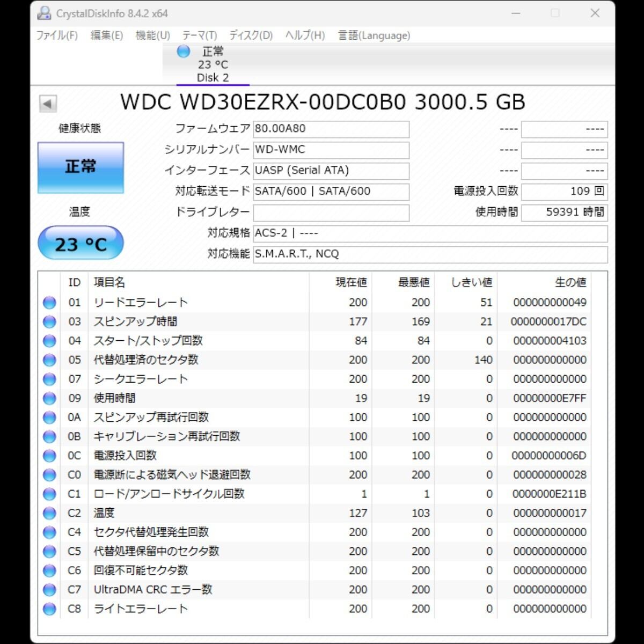Click raw value 00000000006D
This screenshot has width=644, height=644.
(549, 456)
